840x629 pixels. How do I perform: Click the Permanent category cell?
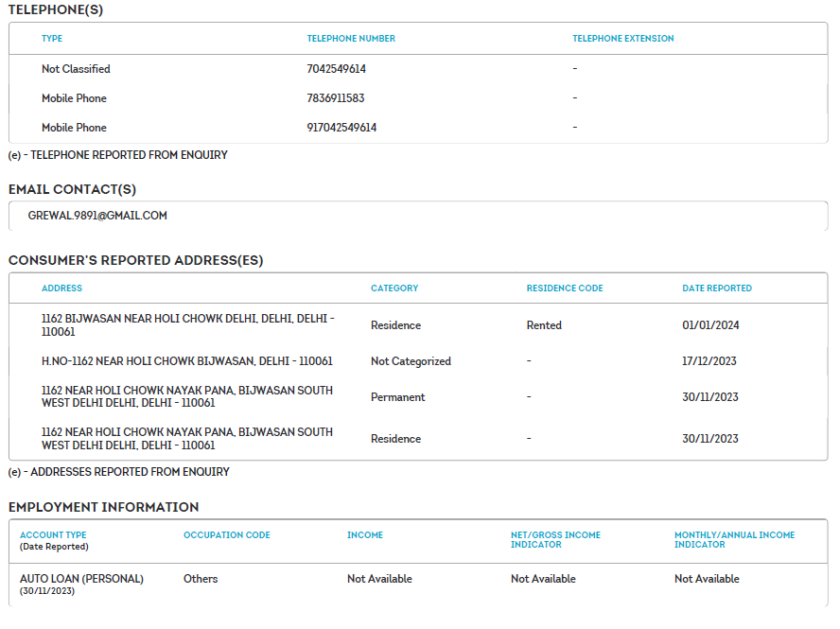pos(397,397)
